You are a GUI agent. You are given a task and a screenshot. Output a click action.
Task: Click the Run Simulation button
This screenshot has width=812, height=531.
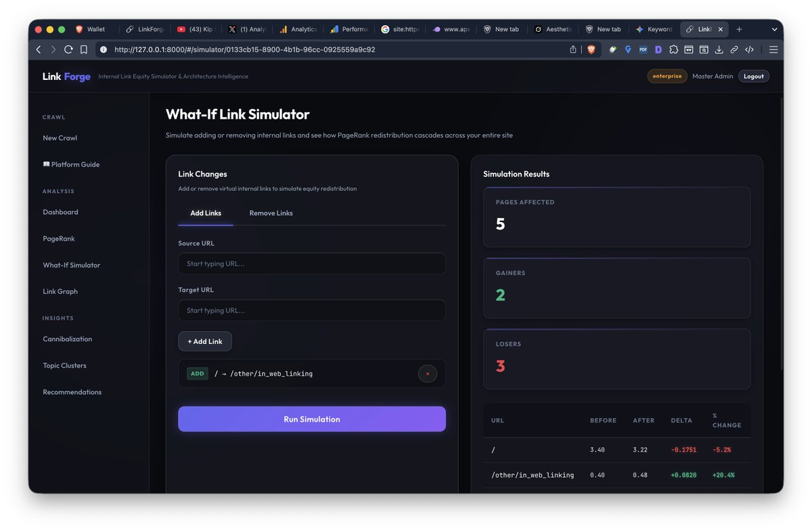[x=312, y=419]
